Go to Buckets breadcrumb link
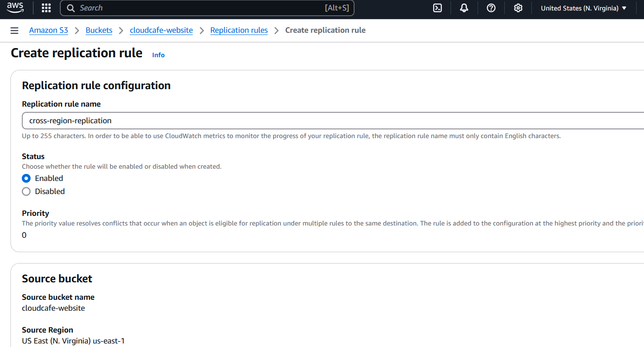Screen dimensions: 644x347 click(99, 30)
